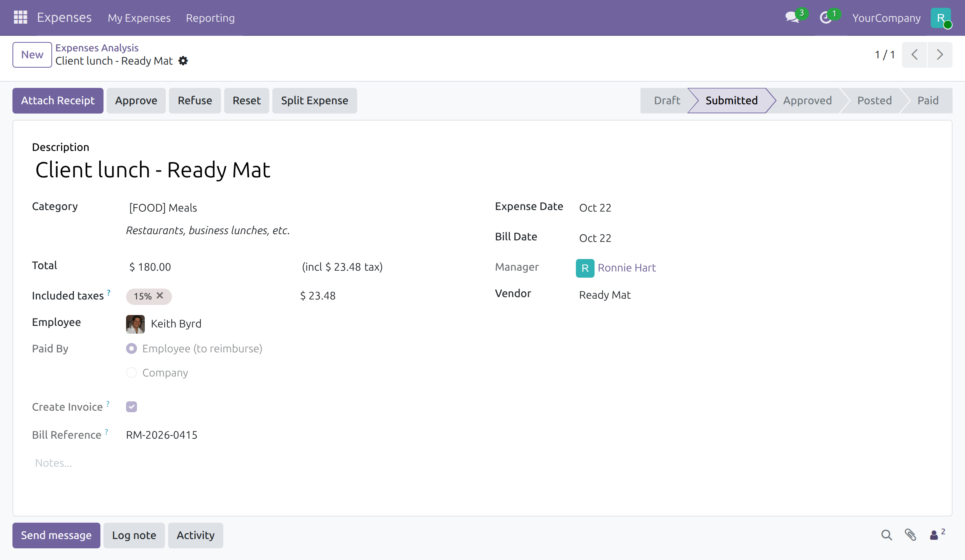Select the Paid status stage
The width and height of the screenshot is (965, 560).
click(928, 100)
